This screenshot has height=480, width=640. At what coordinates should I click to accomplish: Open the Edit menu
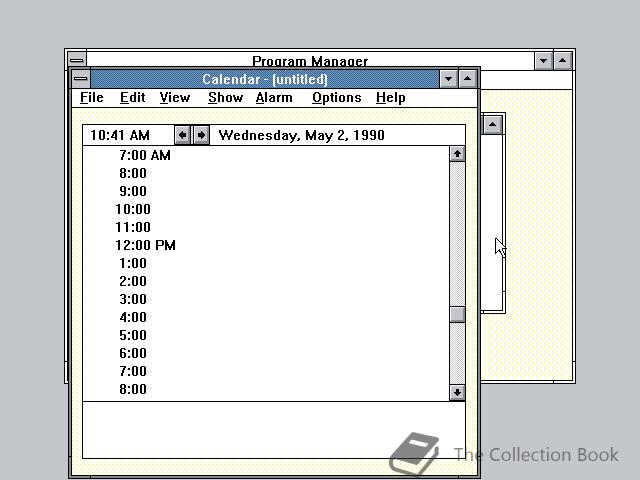click(x=133, y=98)
